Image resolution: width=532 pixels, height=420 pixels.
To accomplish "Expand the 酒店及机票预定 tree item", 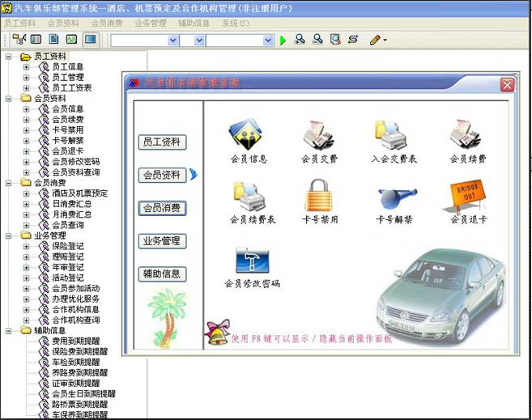I will pos(26,193).
